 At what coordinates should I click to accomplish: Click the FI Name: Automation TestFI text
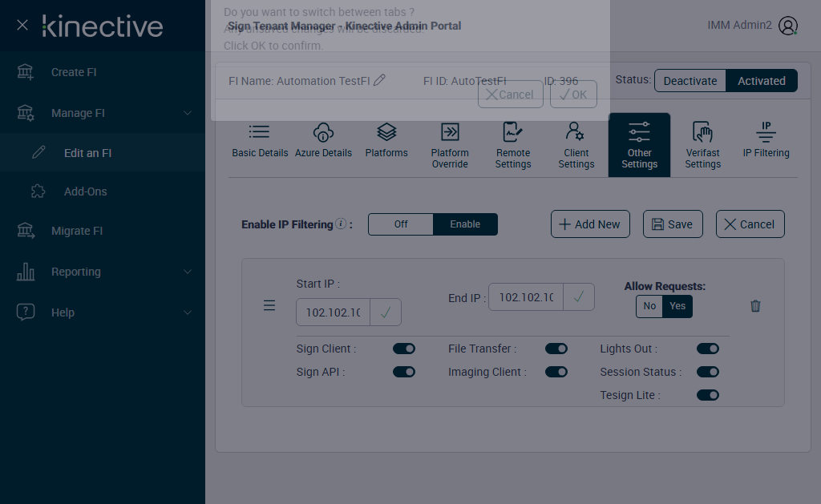299,81
